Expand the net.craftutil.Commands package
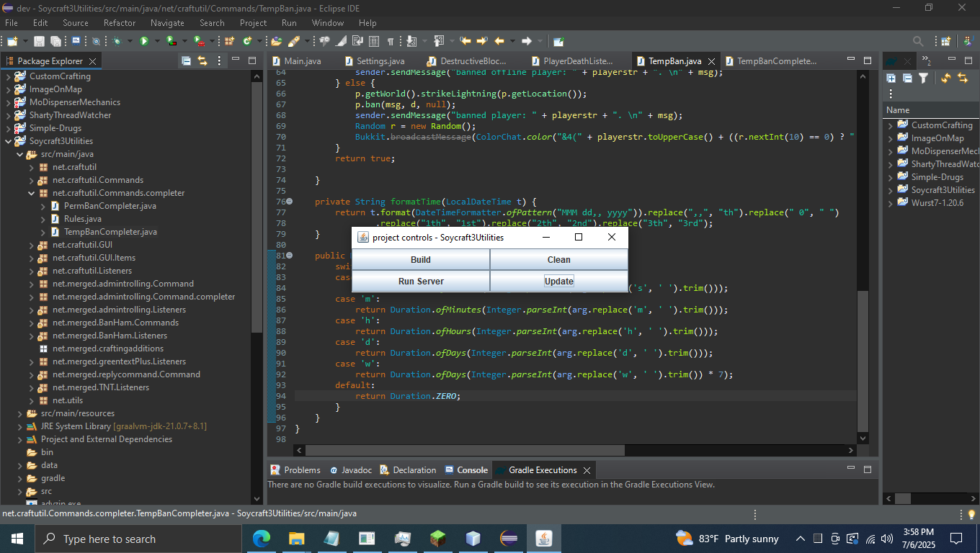The width and height of the screenshot is (980, 553). [32, 180]
